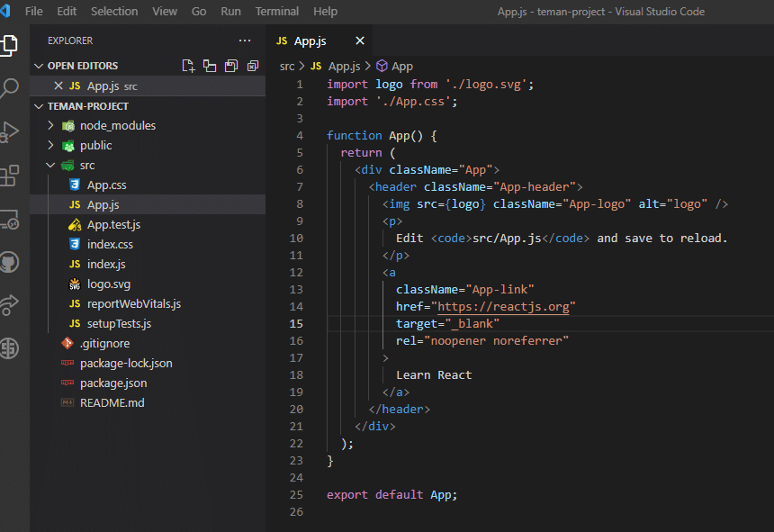Click Save All icon in Open Editors

(231, 66)
